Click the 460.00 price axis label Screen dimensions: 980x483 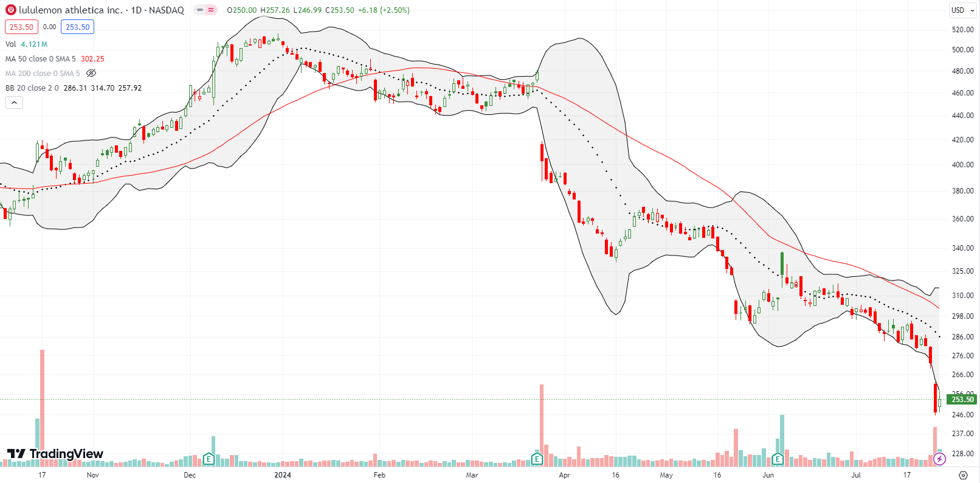point(962,92)
